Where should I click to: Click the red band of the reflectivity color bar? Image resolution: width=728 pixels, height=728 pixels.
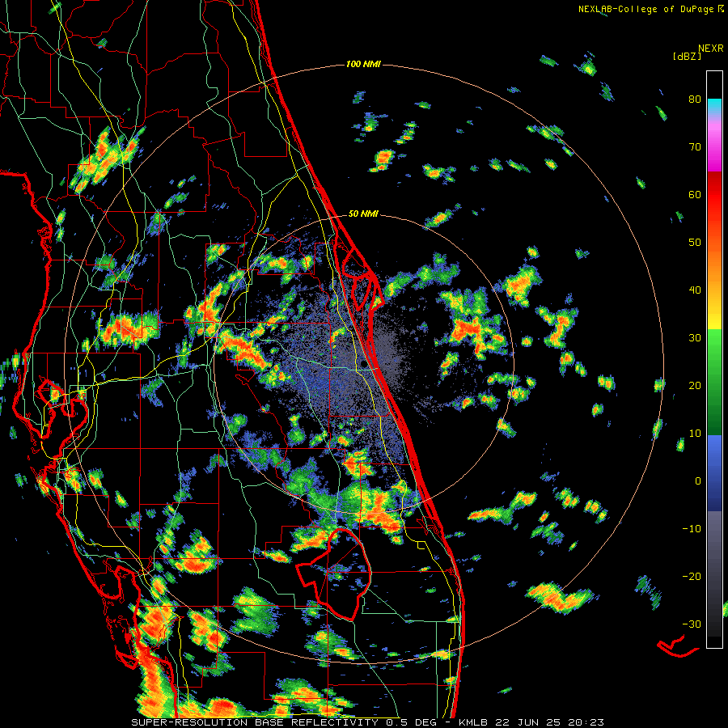[714, 195]
